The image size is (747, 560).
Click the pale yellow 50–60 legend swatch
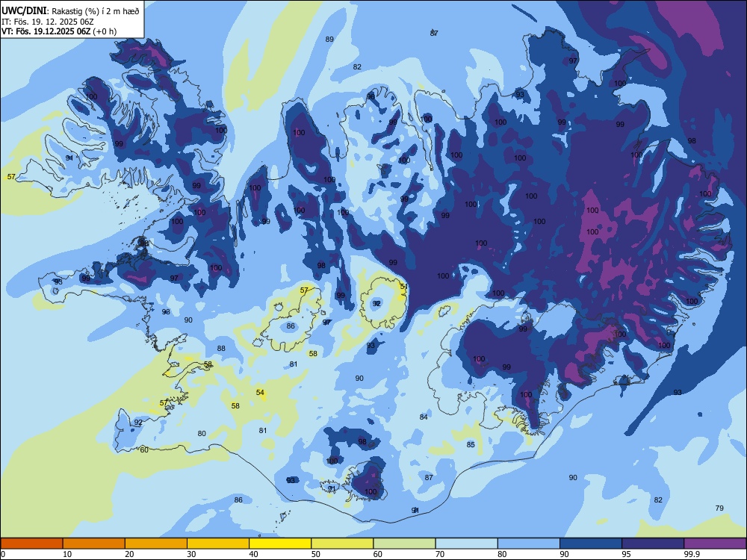coord(342,544)
